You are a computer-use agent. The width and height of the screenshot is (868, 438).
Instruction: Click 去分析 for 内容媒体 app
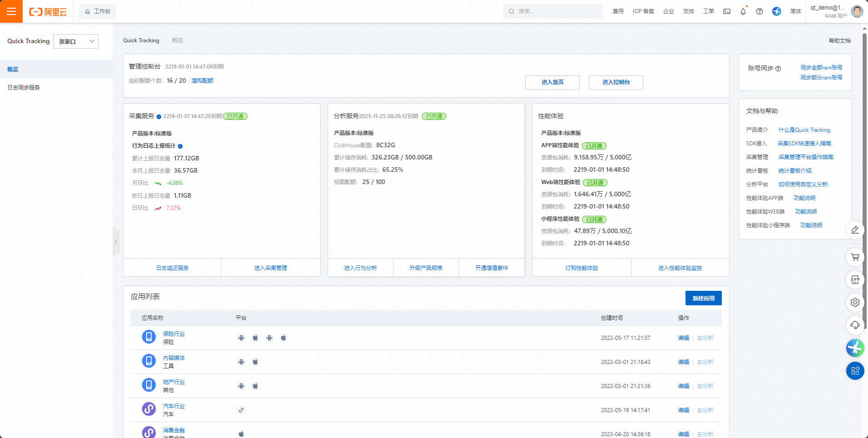point(705,362)
